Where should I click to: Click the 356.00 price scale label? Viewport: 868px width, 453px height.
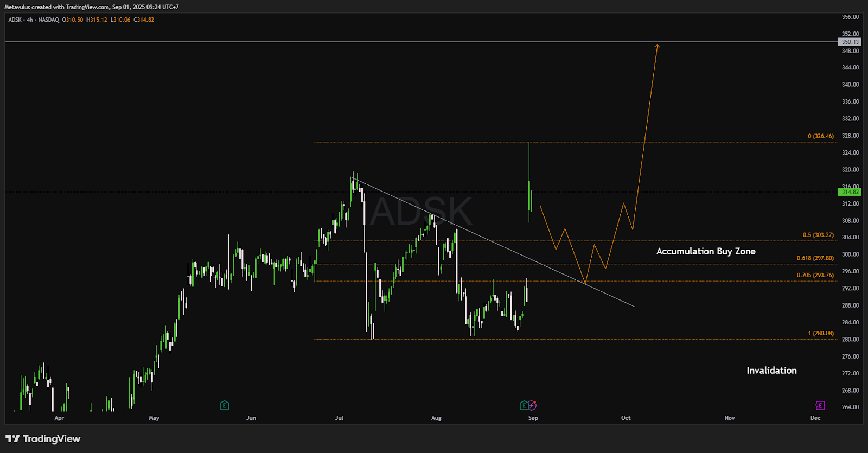click(x=850, y=17)
